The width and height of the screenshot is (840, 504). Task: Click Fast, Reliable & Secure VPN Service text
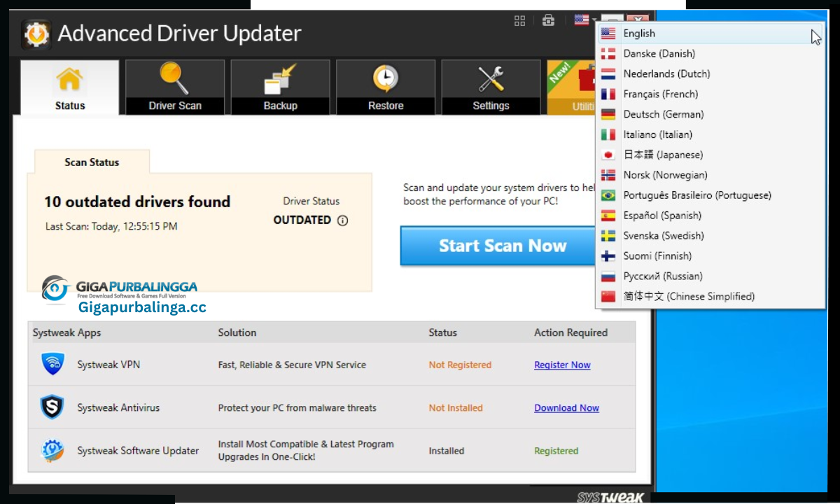(292, 365)
